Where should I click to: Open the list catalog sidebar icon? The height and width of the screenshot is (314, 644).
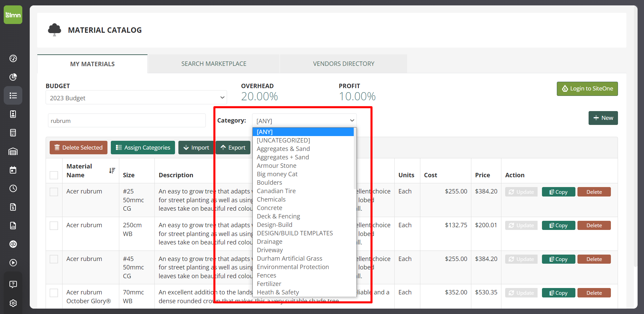click(x=13, y=96)
